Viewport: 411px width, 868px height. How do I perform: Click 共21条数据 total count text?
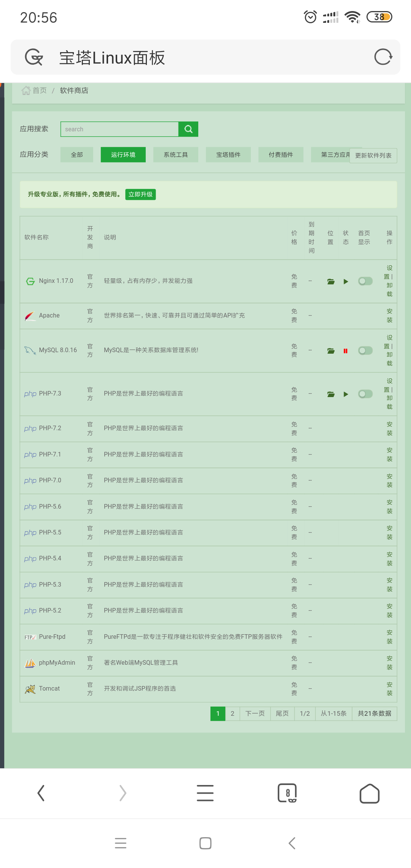tap(374, 713)
